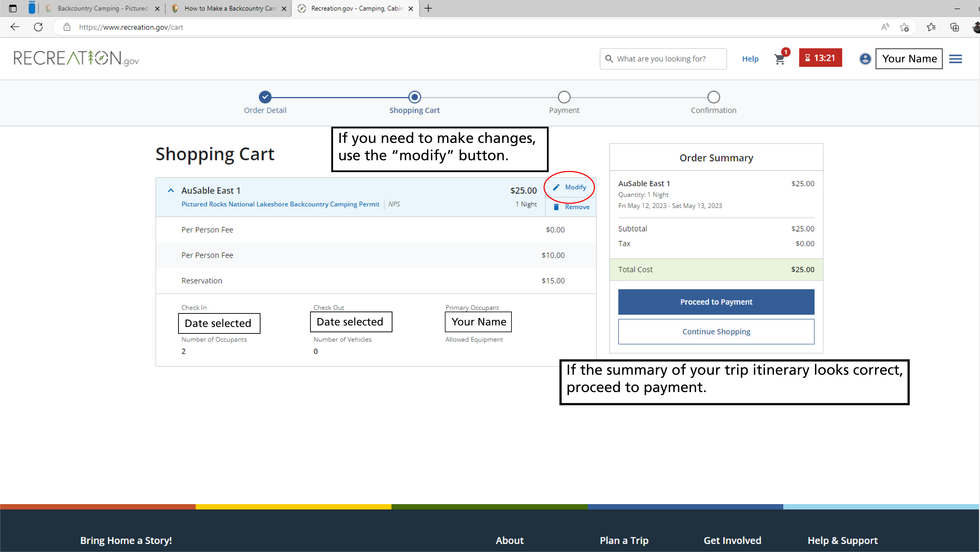
Task: Click the Recreation.gov logo
Action: (76, 58)
